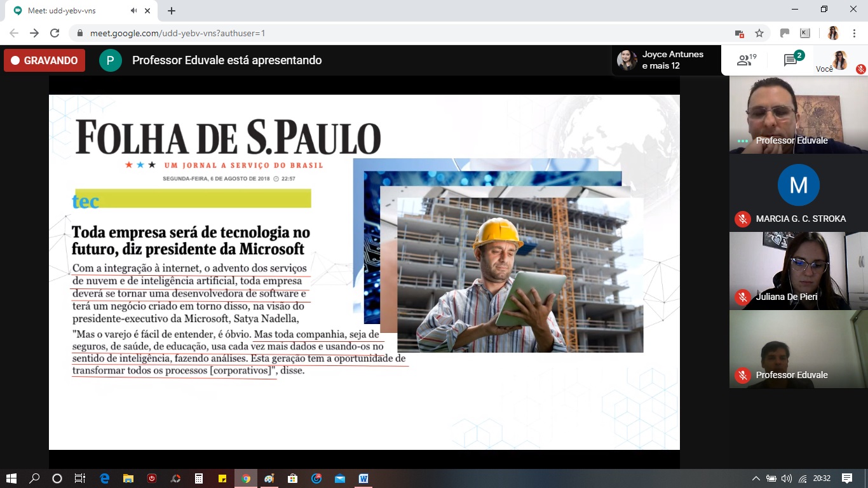Open Cortana from the taskbar
This screenshot has width=868, height=488.
(57, 478)
